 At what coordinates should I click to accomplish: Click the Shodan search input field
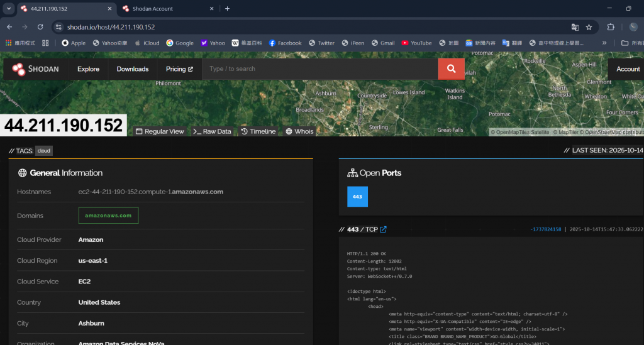click(x=320, y=69)
